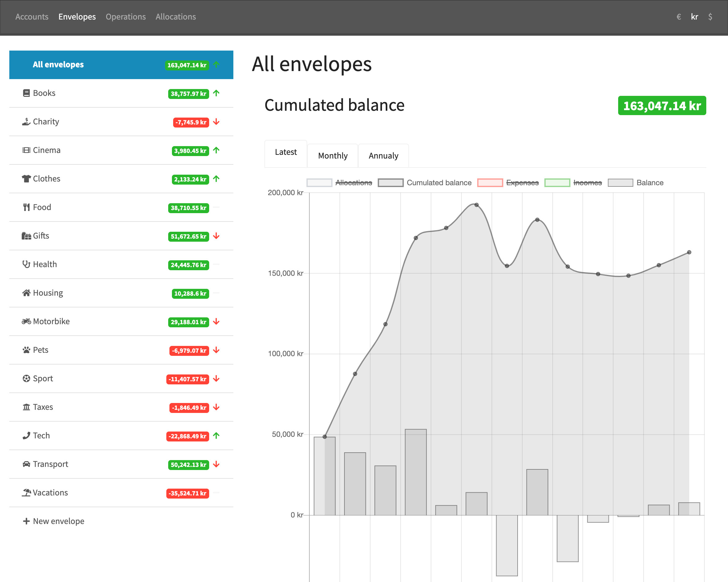728x582 pixels.
Task: Click the Books envelope book icon
Action: click(26, 93)
